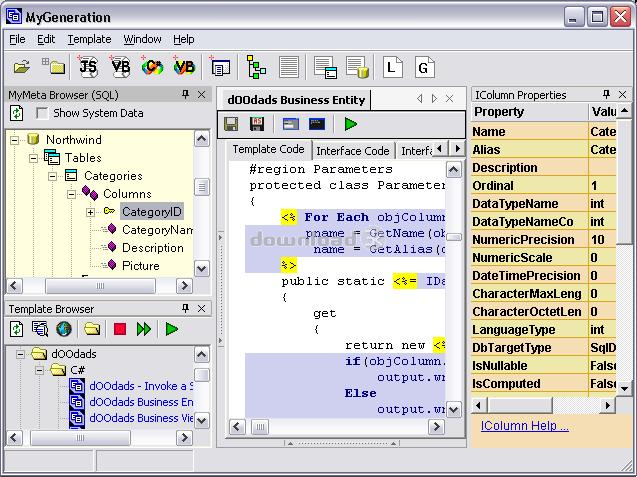Pin the IColumn Properties panel

(x=606, y=94)
